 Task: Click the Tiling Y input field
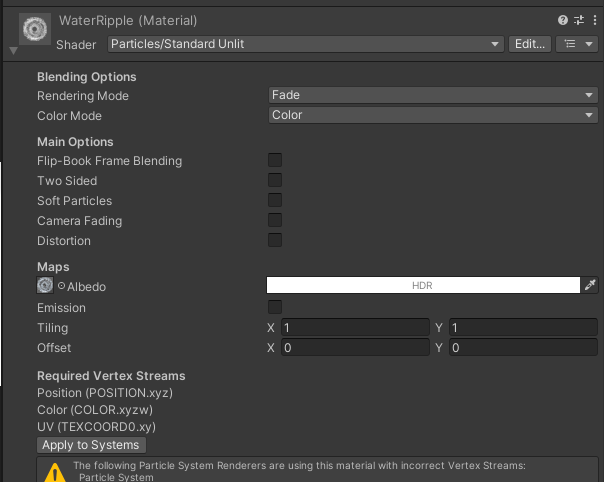pyautogui.click(x=523, y=327)
